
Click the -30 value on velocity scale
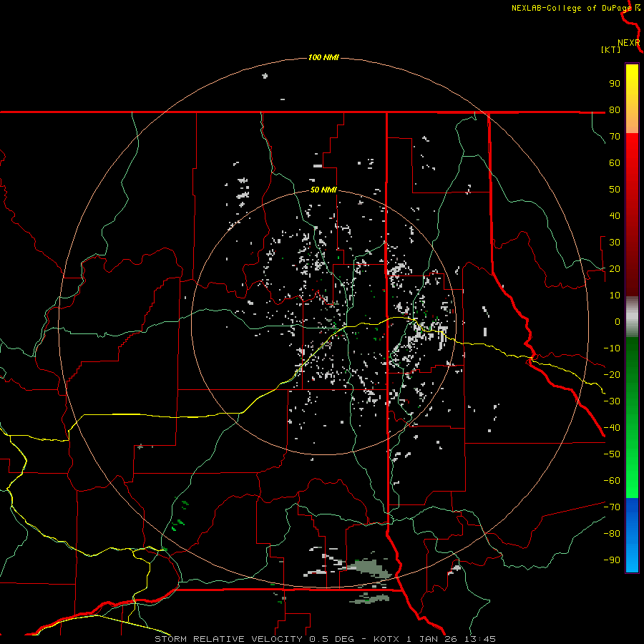click(x=612, y=401)
